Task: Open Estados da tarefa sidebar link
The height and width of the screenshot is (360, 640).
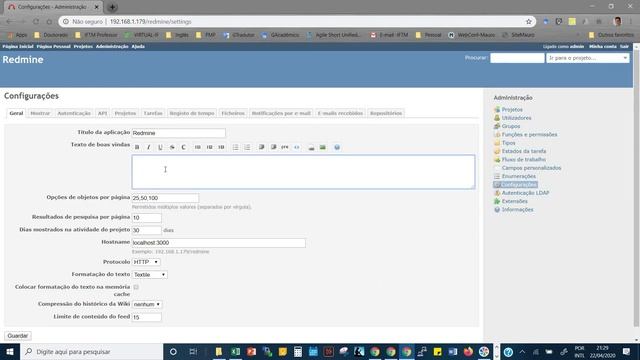Action: point(524,151)
